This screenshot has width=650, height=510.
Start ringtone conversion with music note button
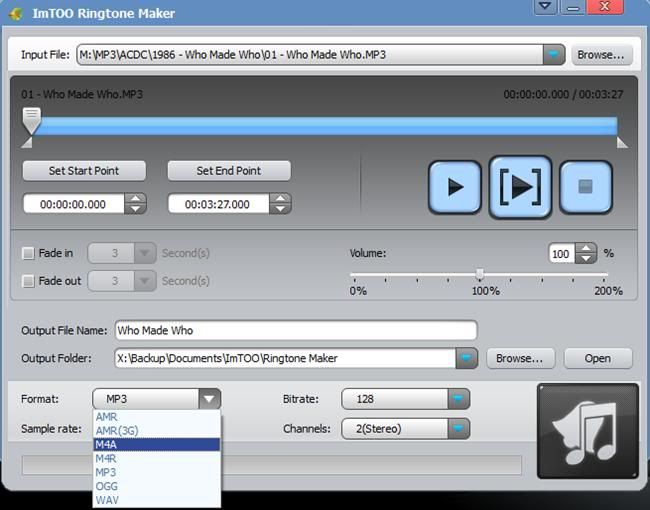(587, 431)
